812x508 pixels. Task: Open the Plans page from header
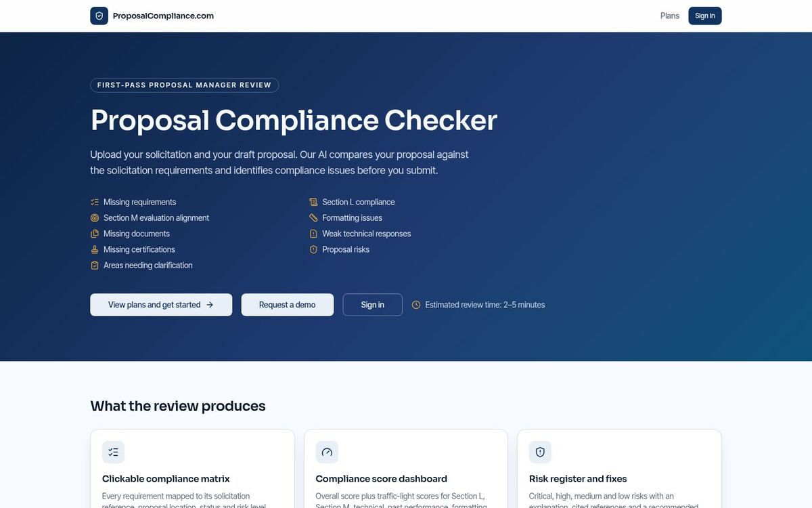pos(670,16)
